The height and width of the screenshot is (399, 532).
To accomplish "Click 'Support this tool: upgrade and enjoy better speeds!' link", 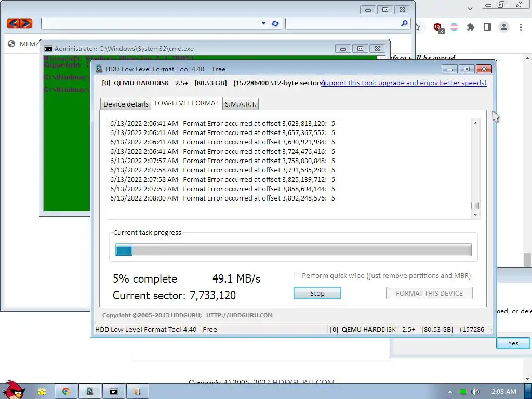I will click(x=404, y=83).
